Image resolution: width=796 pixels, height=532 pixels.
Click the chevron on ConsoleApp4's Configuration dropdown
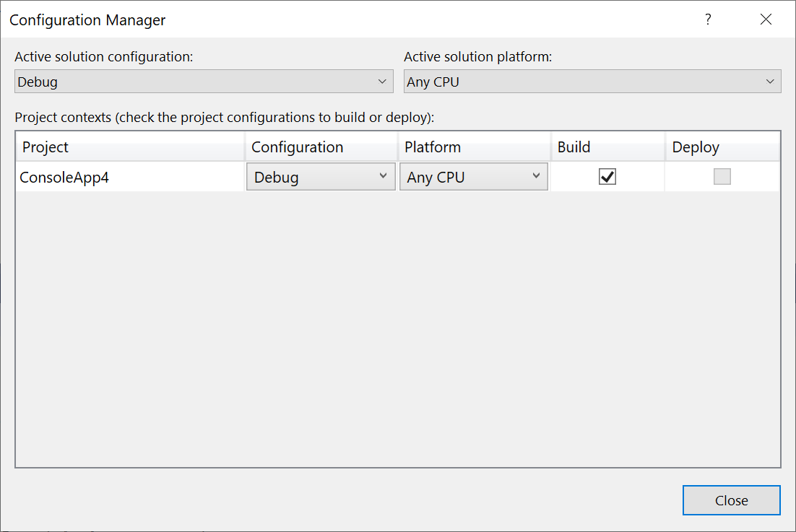[384, 176]
